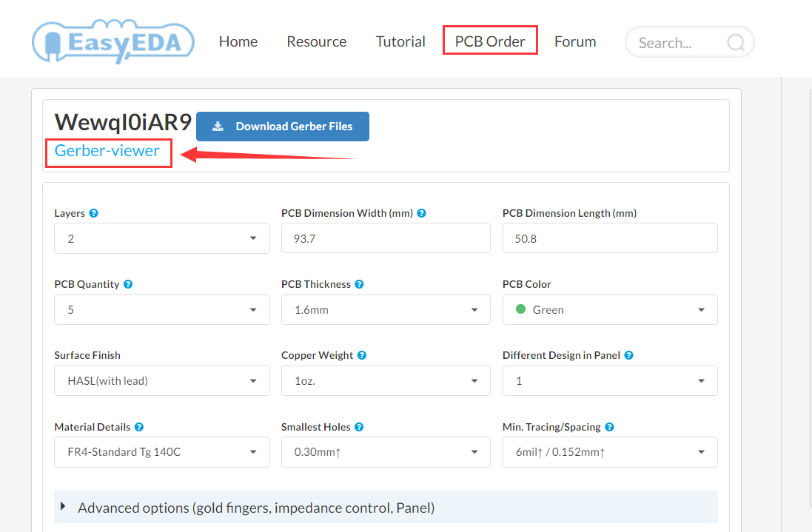Image resolution: width=812 pixels, height=532 pixels.
Task: Open the Forum page
Action: pyautogui.click(x=574, y=41)
